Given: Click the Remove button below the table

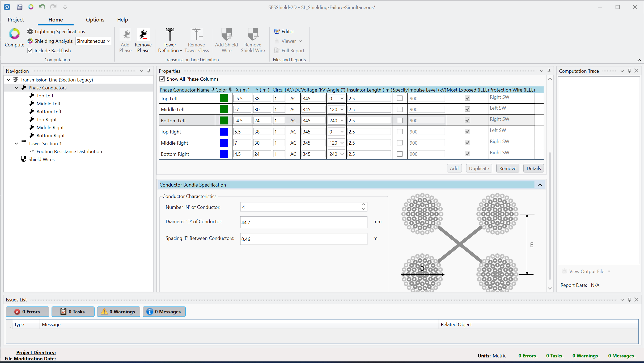Looking at the screenshot, I should click(507, 168).
